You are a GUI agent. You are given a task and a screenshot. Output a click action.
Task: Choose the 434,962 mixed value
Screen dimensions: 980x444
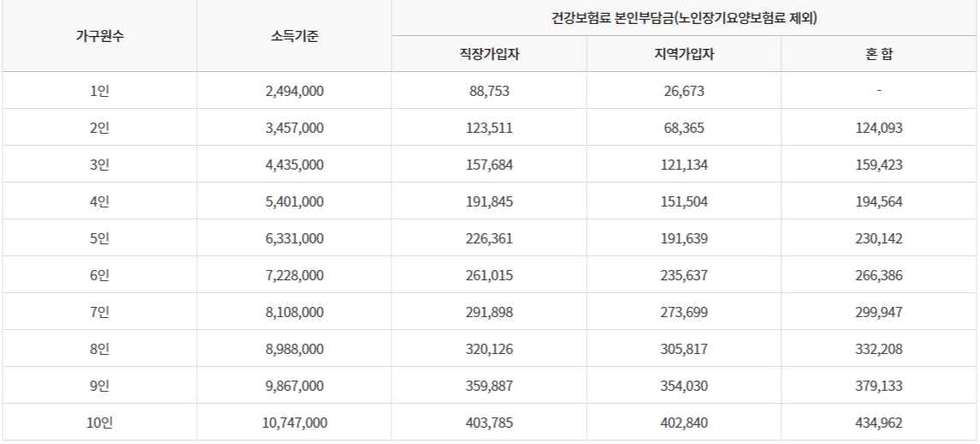[x=879, y=423]
